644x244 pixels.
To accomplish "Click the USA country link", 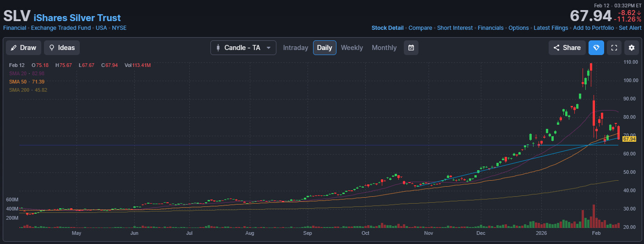I will (x=101, y=28).
